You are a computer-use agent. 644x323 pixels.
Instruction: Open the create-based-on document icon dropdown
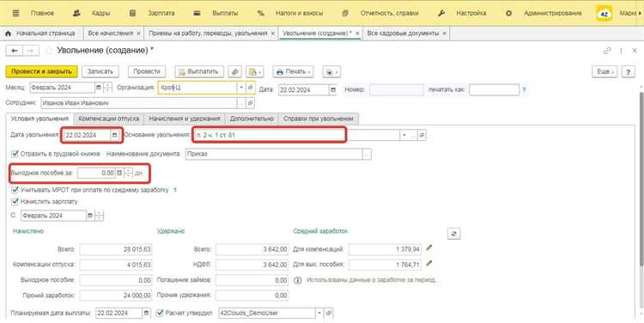click(x=255, y=71)
